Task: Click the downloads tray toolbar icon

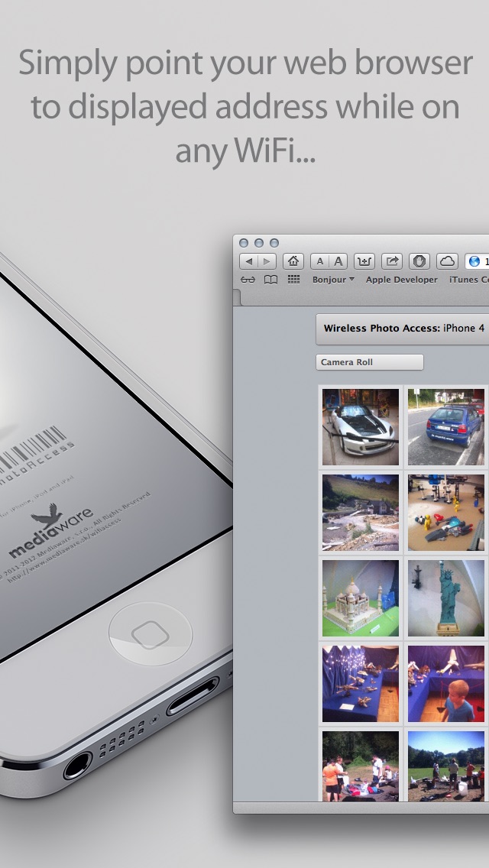Action: [364, 261]
